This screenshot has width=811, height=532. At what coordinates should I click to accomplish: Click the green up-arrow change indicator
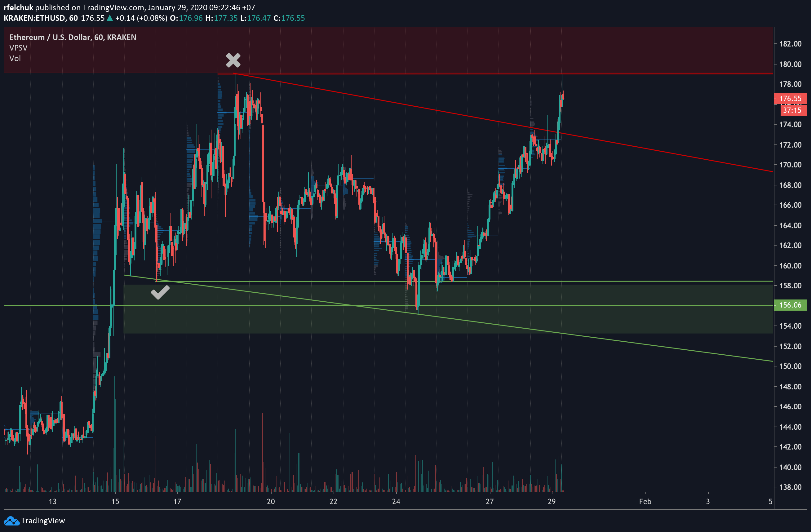coord(110,18)
